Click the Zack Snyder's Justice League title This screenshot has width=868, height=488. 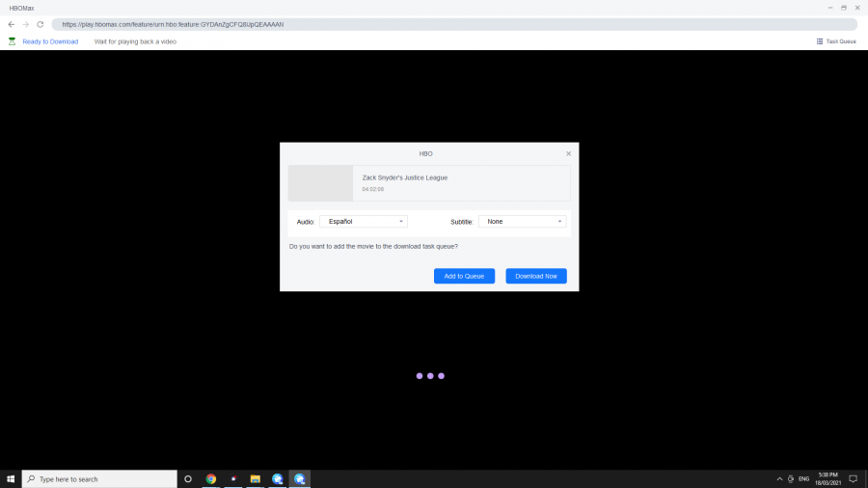[405, 177]
